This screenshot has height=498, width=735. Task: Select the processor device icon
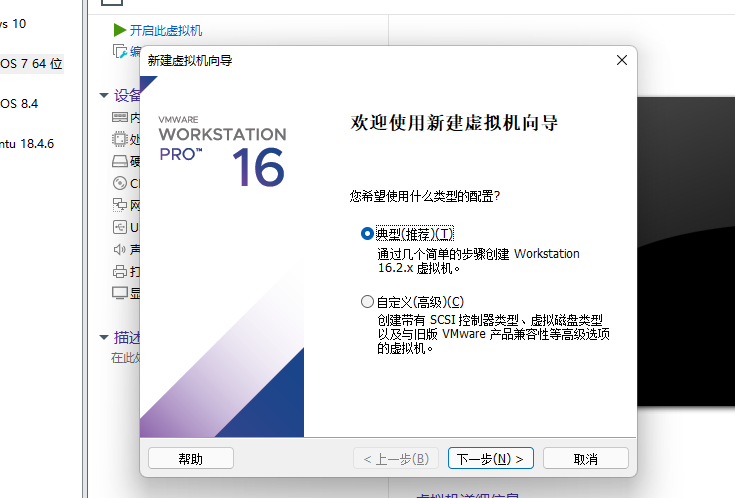(x=120, y=139)
